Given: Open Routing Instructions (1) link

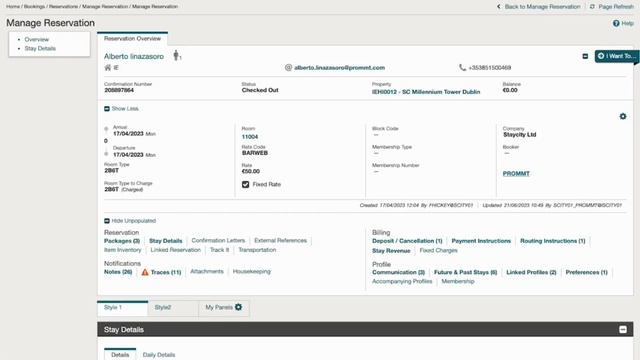Looking at the screenshot, I should (x=553, y=241).
